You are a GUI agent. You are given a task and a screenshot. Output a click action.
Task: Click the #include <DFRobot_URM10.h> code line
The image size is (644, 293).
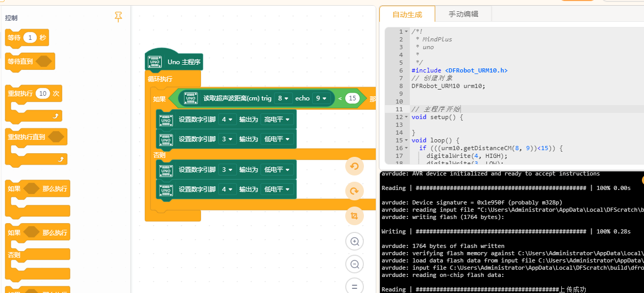pyautogui.click(x=459, y=70)
